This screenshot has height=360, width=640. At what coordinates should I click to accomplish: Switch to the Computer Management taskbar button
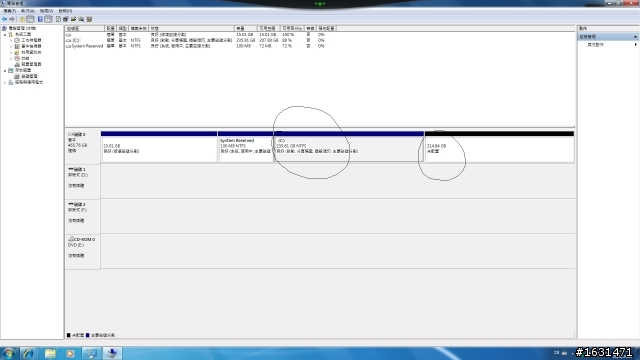tap(112, 353)
